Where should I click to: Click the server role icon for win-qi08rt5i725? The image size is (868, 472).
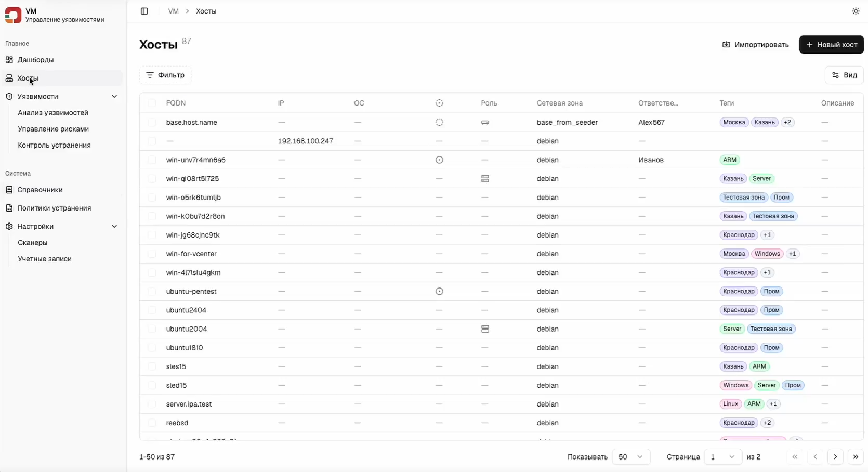tap(485, 179)
